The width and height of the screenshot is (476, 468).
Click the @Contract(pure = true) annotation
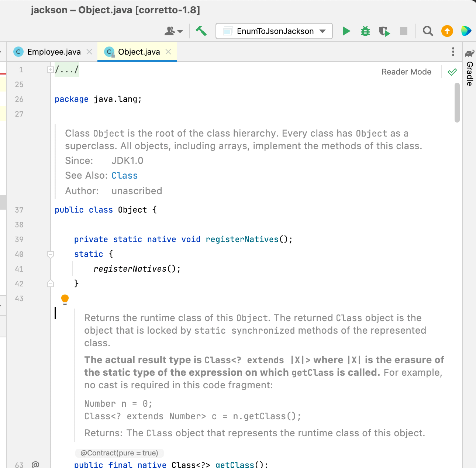click(119, 453)
